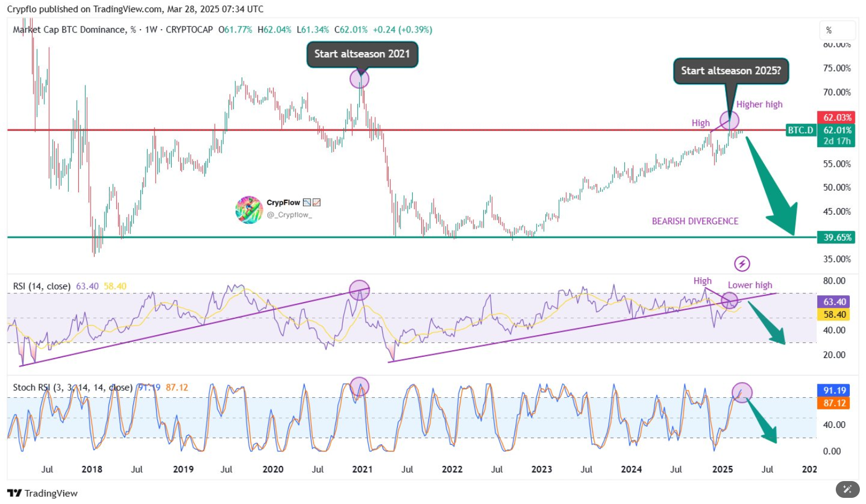Viewport: 866px width, 504px height.
Task: Click the High label on the price chart
Action: [700, 123]
